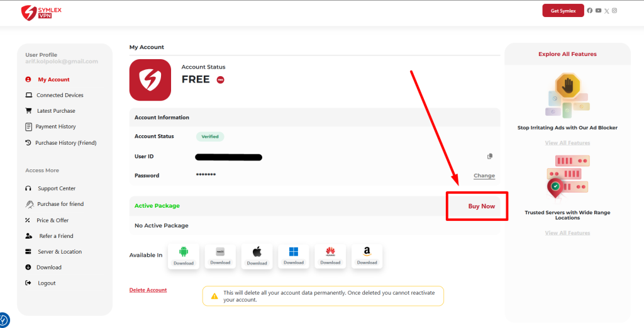Copy the User ID with copy icon

coord(490,156)
